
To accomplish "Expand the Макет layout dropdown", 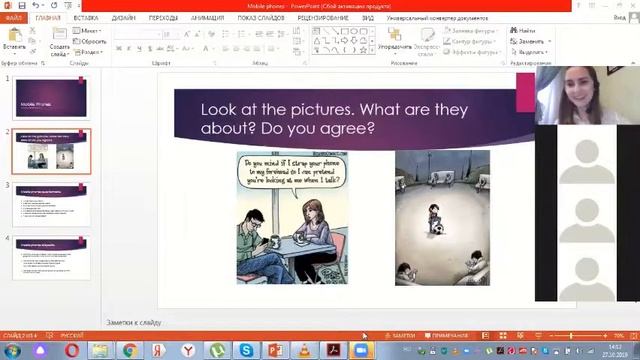I will tap(87, 31).
